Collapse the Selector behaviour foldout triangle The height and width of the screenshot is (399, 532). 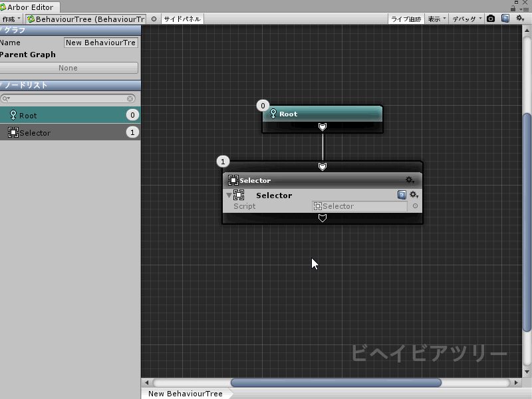coord(229,196)
